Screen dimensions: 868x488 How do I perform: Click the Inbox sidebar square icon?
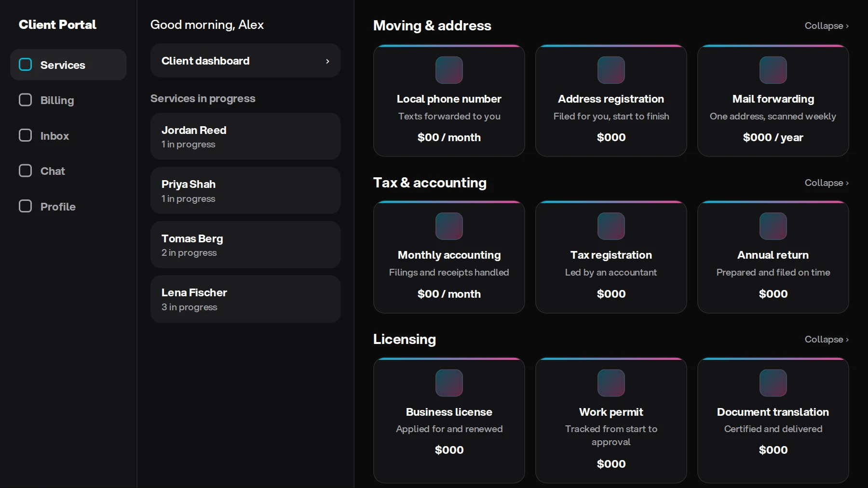point(25,135)
